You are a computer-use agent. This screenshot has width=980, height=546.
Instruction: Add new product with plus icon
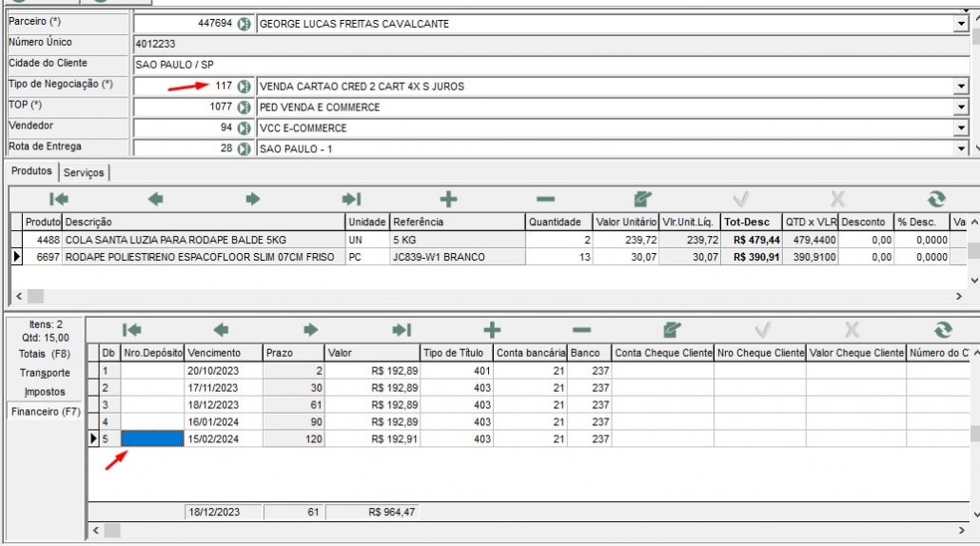click(x=448, y=199)
